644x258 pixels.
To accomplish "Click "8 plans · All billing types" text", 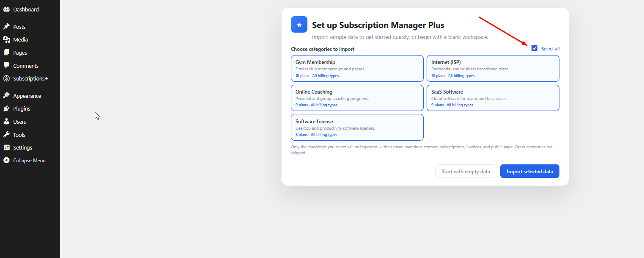I will [316, 135].
